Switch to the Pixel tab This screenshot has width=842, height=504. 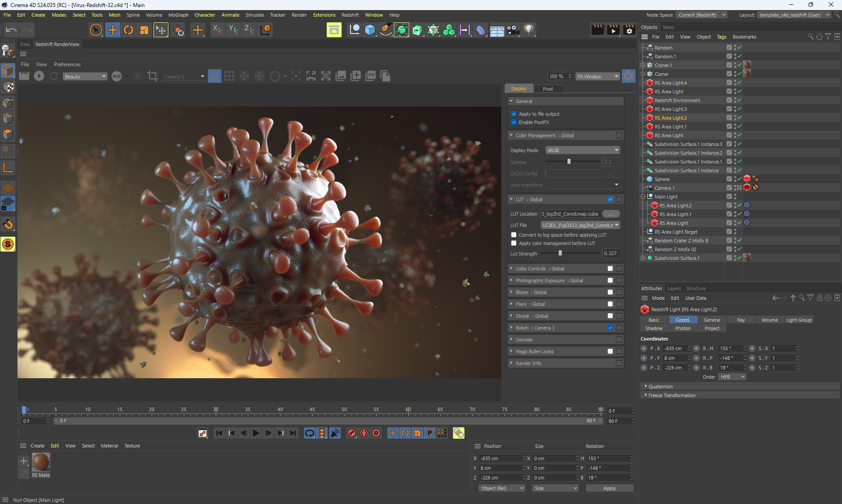click(548, 89)
